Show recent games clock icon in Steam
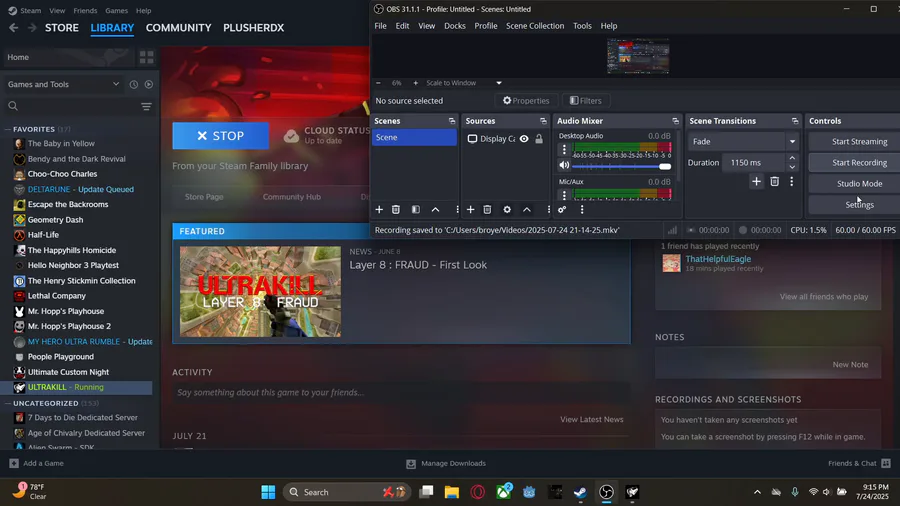900x506 pixels. (x=134, y=84)
